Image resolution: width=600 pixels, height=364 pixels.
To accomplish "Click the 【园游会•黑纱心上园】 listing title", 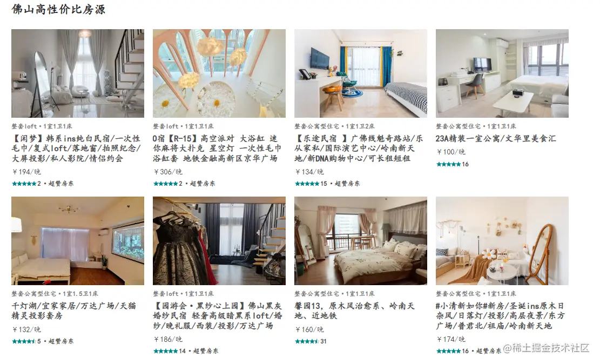I will (218, 316).
